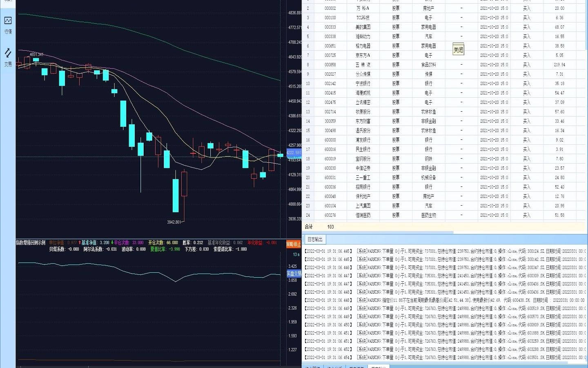Click 医药生物 industry cell
This screenshot has height=368, width=588.
click(428, 215)
